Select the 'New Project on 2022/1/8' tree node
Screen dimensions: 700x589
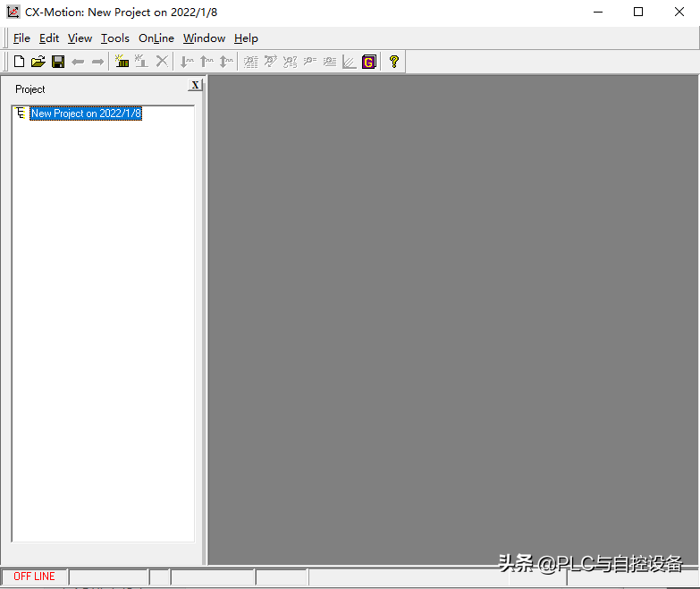86,114
